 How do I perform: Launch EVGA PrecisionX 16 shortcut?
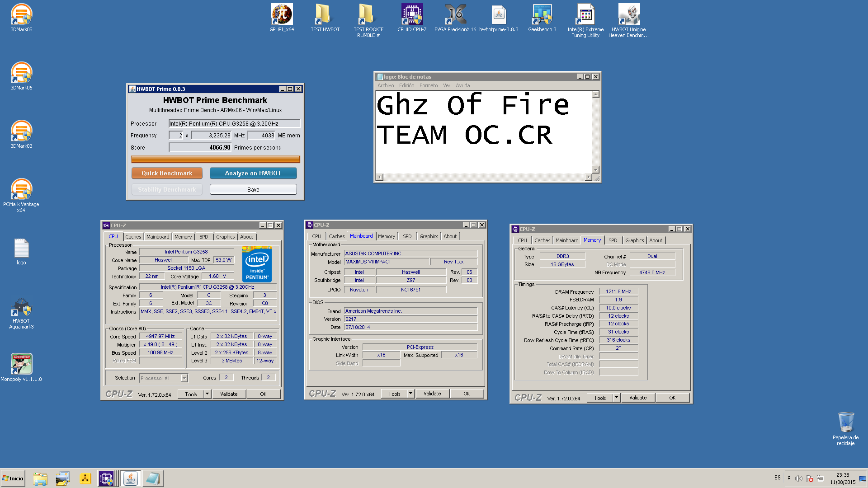tap(455, 18)
